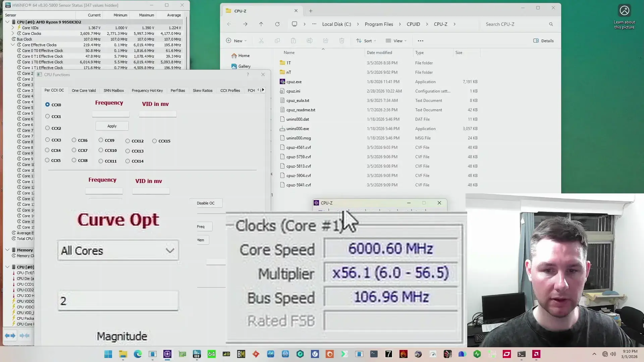
Task: Open the See more ellipsis in Explorer toolbar
Action: point(421,41)
